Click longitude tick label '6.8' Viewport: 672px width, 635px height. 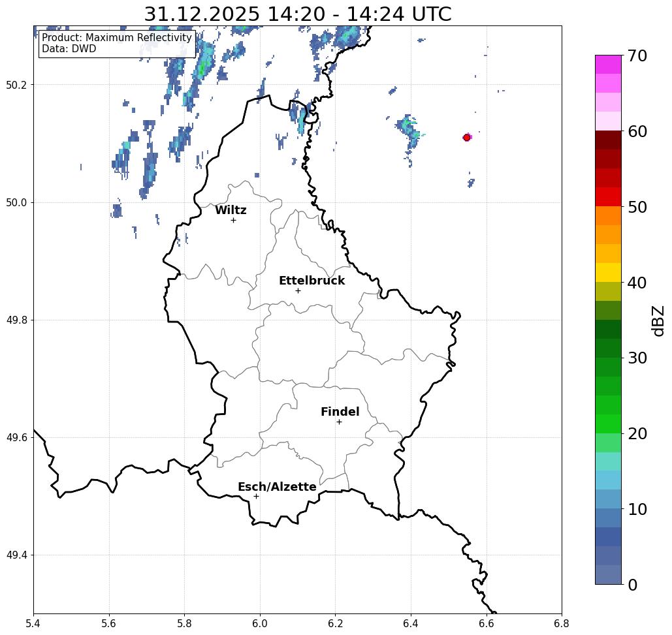[562, 623]
